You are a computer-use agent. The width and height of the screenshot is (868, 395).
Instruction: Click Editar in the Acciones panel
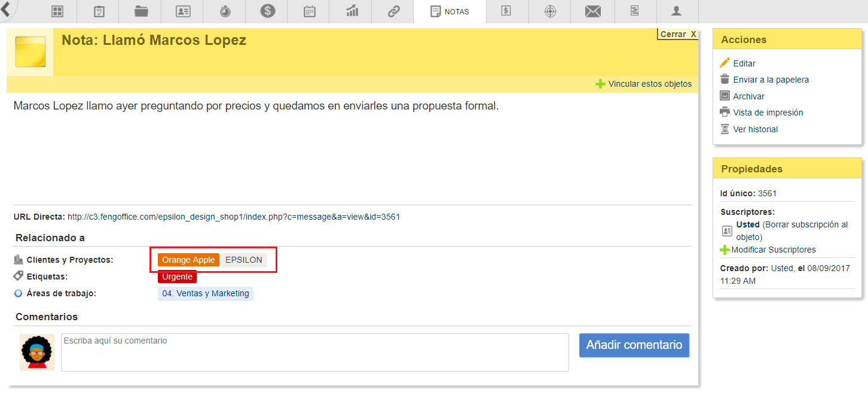point(744,63)
